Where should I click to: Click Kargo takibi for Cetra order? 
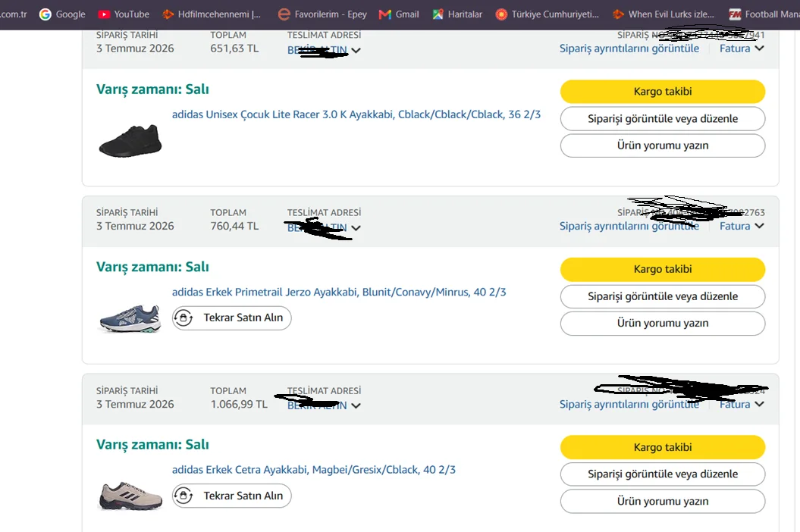(663, 447)
